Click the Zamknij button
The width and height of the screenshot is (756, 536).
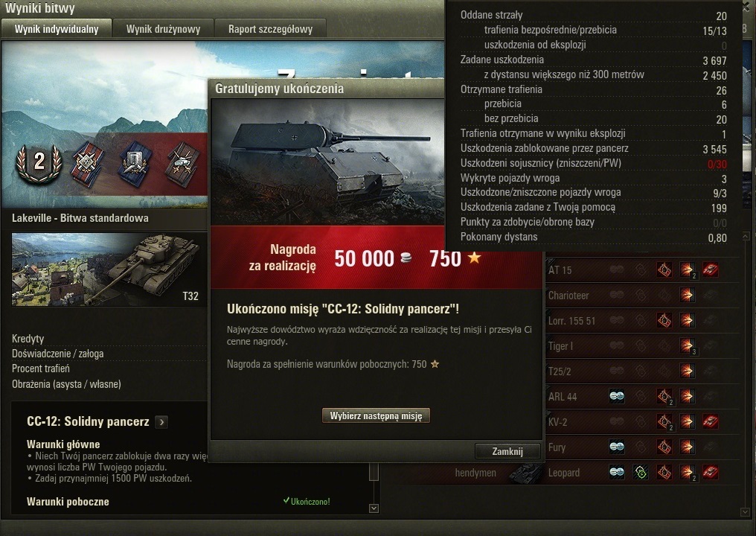507,451
